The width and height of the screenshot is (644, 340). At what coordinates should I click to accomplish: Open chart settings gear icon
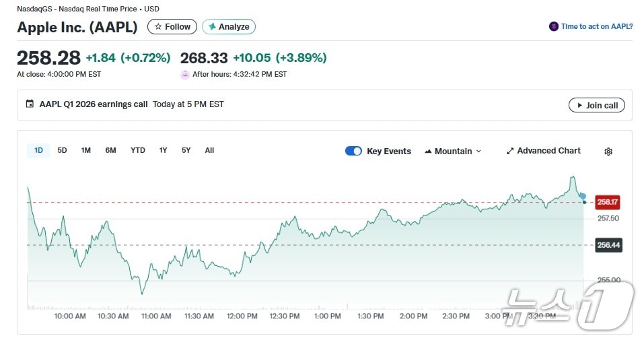(608, 151)
